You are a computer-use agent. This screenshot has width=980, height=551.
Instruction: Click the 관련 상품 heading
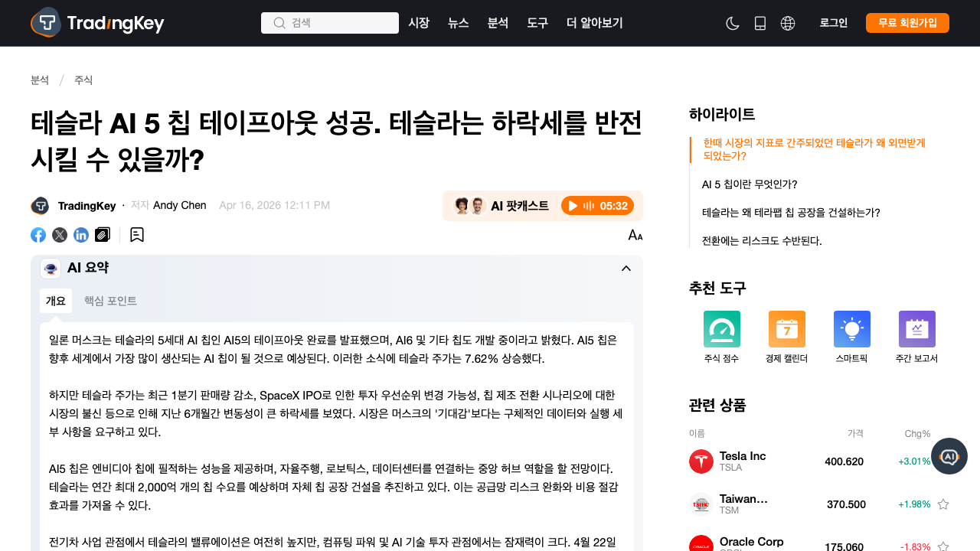pos(717,405)
